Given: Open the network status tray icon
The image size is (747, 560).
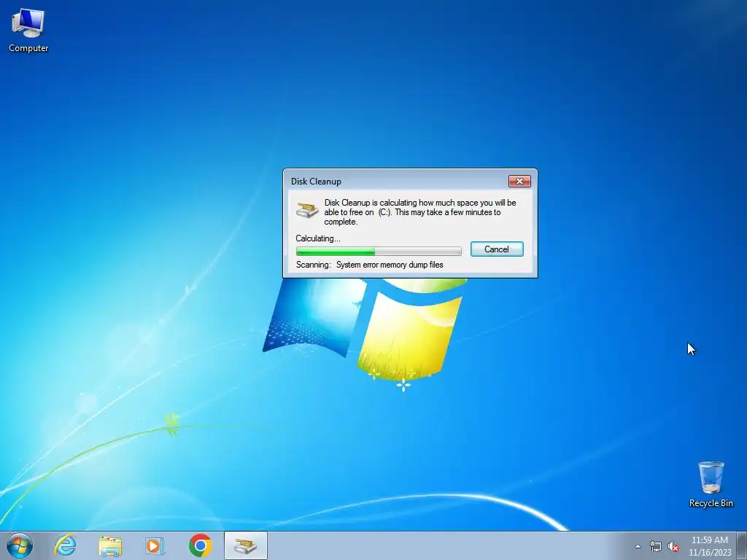Looking at the screenshot, I should pos(656,546).
